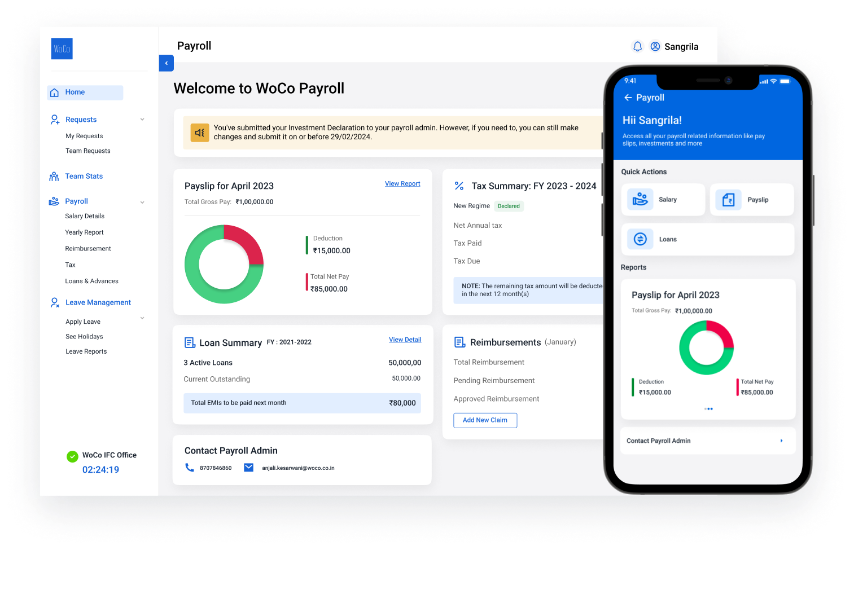
Task: Expand Contact Payroll Admin arrow on phone
Action: pos(782,441)
